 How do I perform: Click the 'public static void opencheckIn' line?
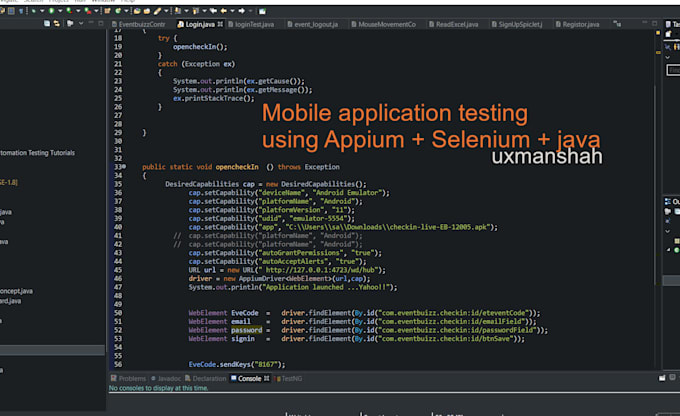[x=241, y=167]
